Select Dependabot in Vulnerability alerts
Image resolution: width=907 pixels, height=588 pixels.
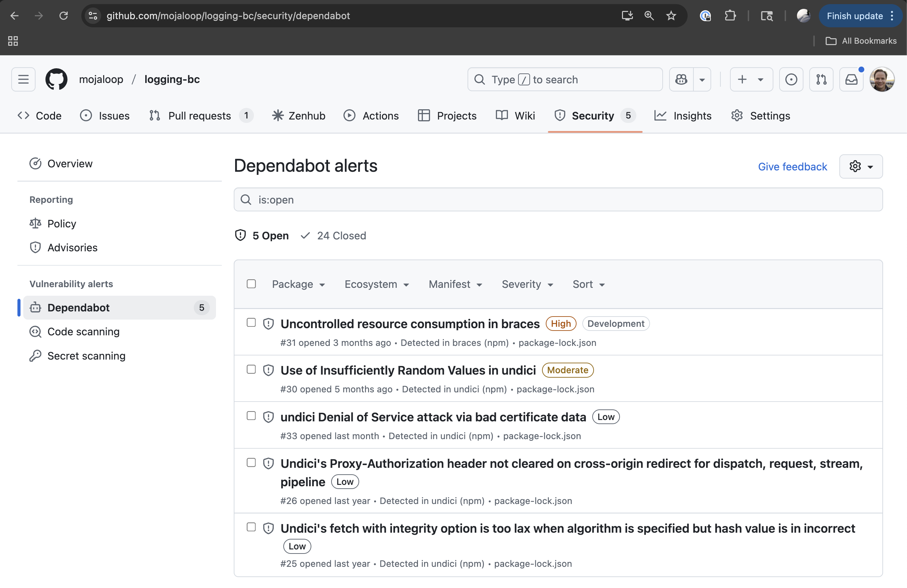(x=120, y=307)
